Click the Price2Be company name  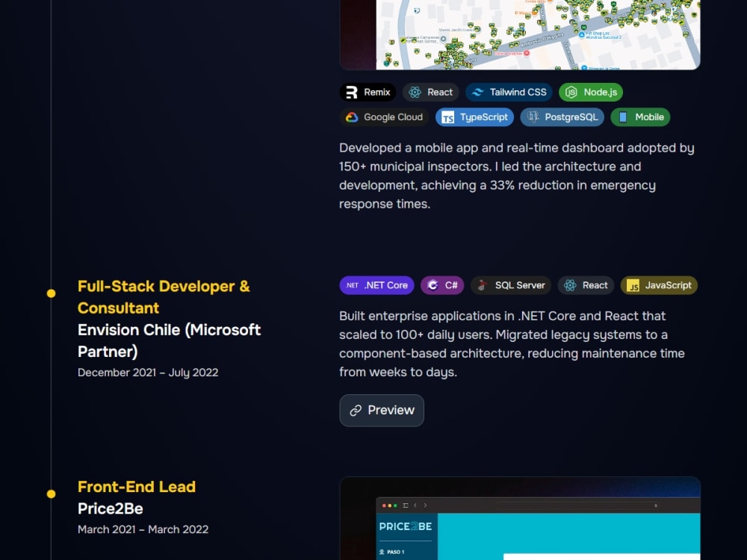tap(110, 508)
